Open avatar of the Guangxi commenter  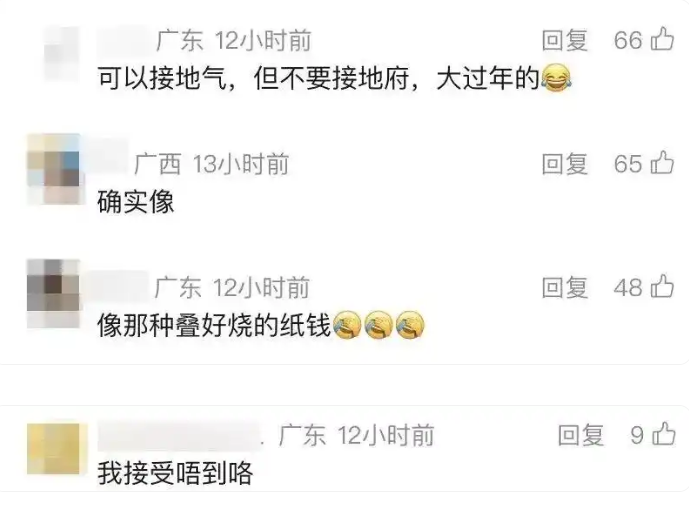pos(54,169)
